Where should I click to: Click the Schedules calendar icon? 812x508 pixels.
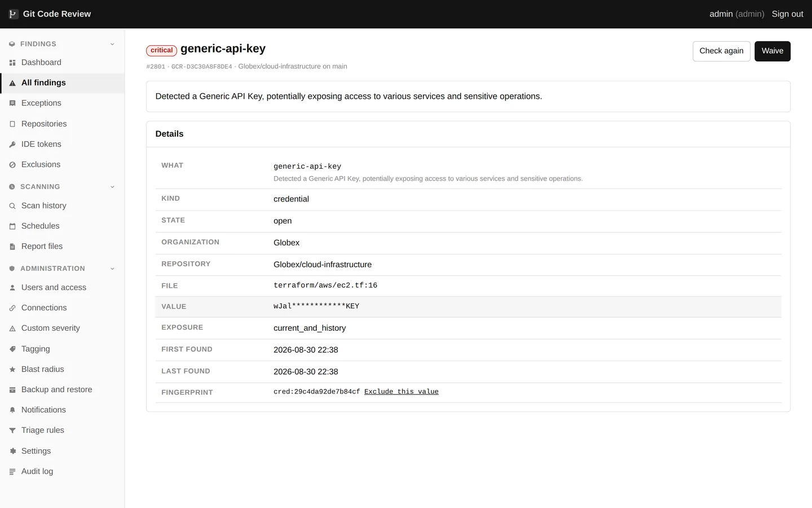coord(12,226)
